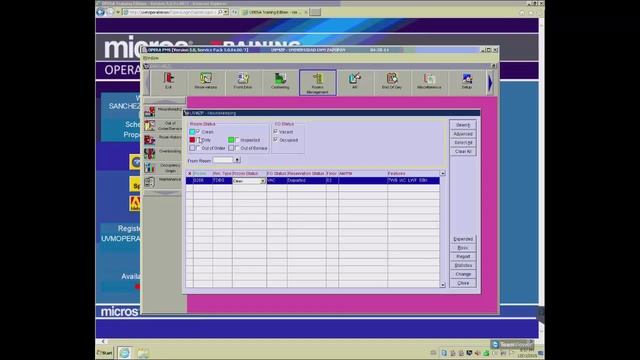
Task: Open the file explorer taskbar icon
Action: pos(142,353)
